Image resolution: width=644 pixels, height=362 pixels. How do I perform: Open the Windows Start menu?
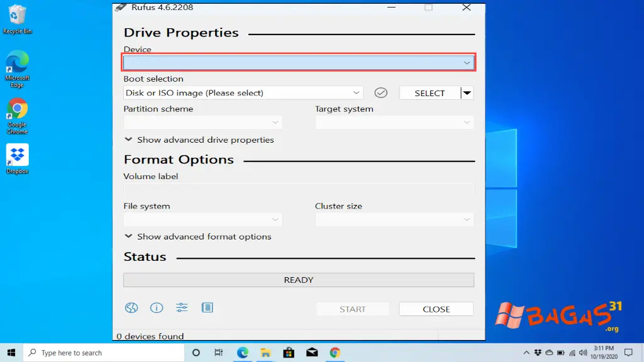pos(11,353)
